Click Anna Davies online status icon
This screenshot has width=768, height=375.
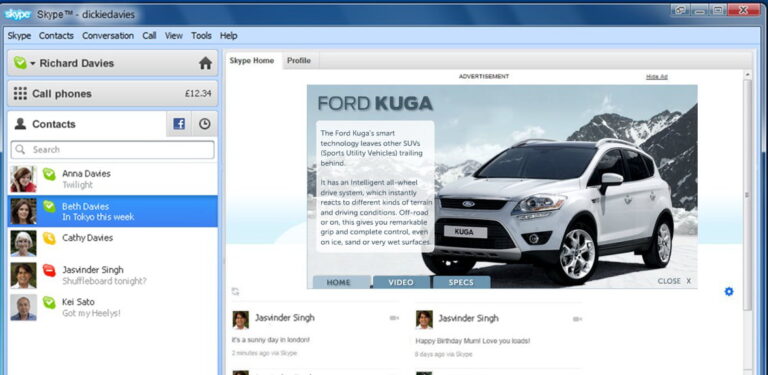point(49,174)
